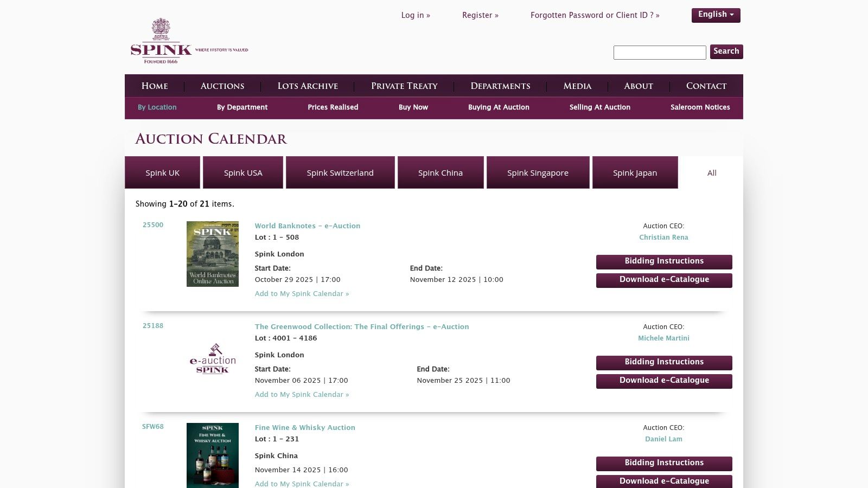Click the 'November 12 2025 | 10:00' end date
868x488 pixels.
tap(457, 280)
